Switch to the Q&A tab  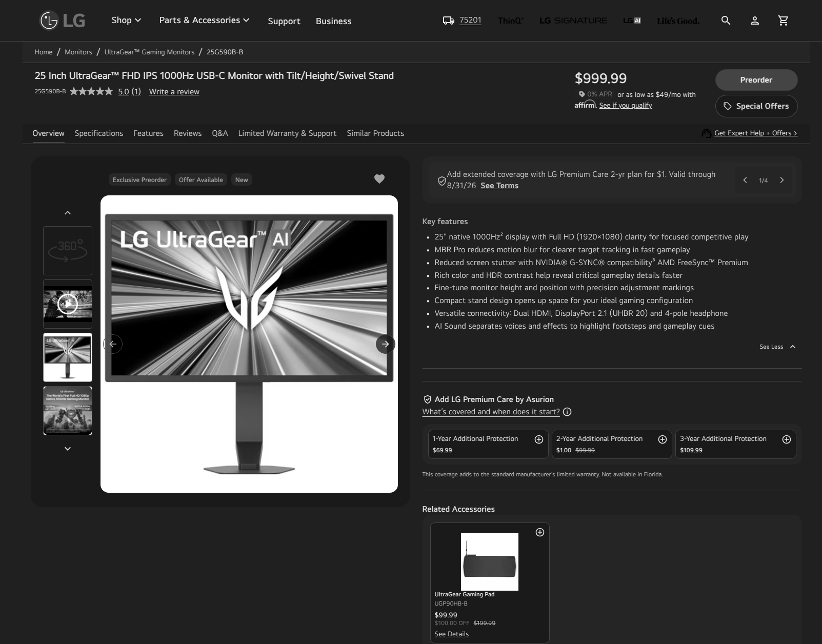click(x=220, y=133)
